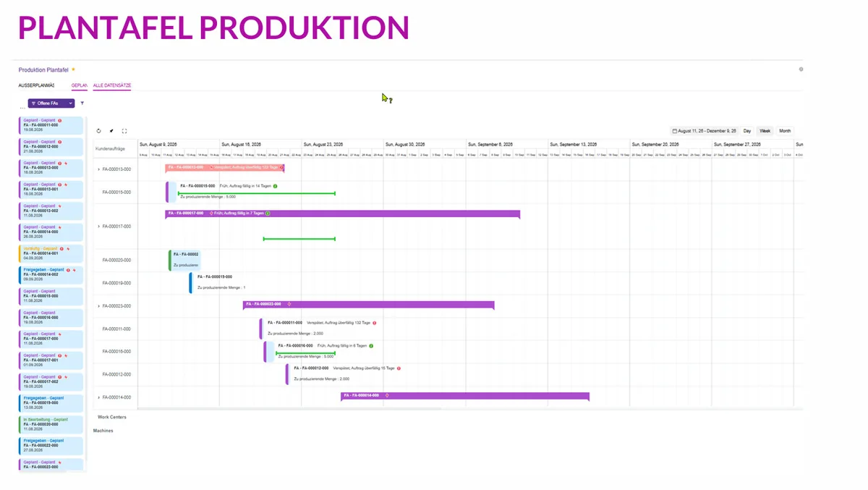Open the filter funnel next to Offene FAs
Screen dimensions: 868x490
[82, 104]
